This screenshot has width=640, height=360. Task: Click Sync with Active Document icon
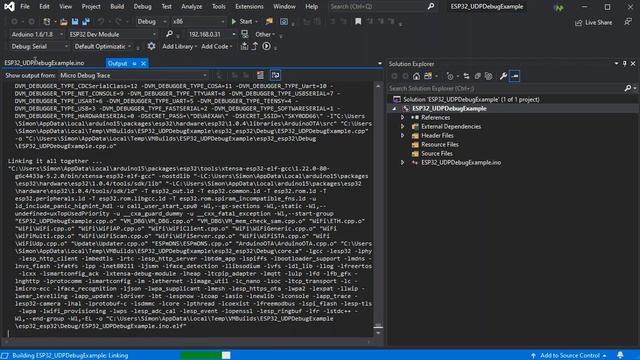(467, 76)
